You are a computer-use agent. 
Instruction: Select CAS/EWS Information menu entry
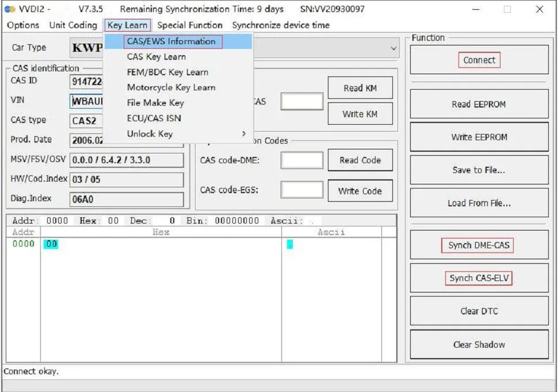171,41
